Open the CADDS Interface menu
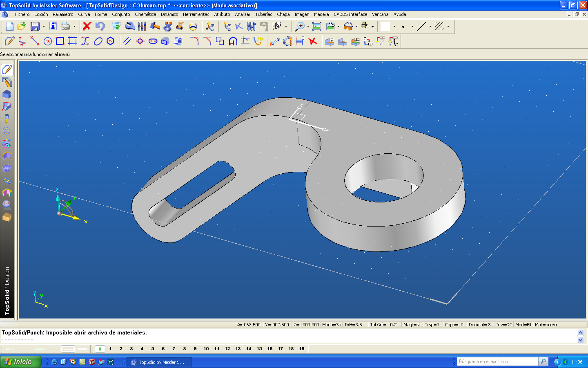This screenshot has width=588, height=368. [x=350, y=14]
